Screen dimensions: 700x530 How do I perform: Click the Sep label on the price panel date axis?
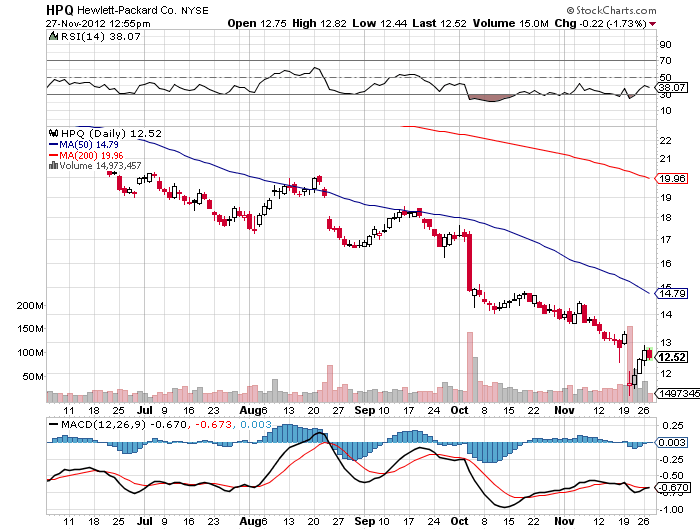(364, 410)
